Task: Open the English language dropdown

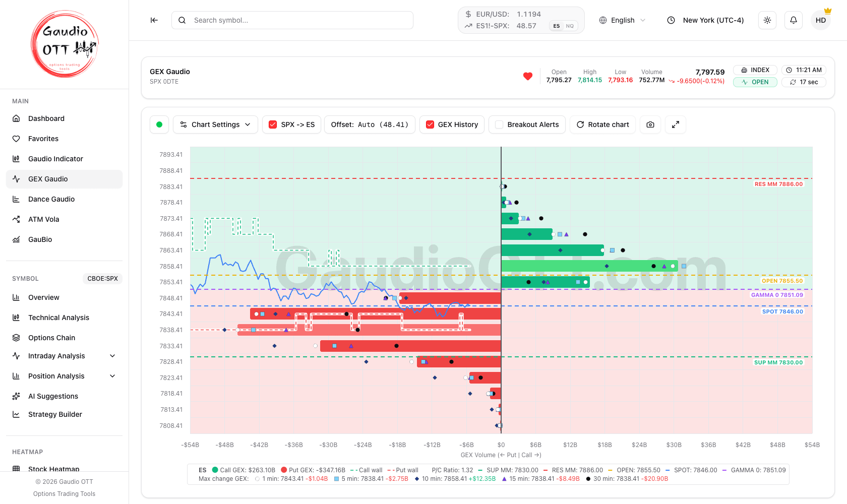Action: coord(622,20)
